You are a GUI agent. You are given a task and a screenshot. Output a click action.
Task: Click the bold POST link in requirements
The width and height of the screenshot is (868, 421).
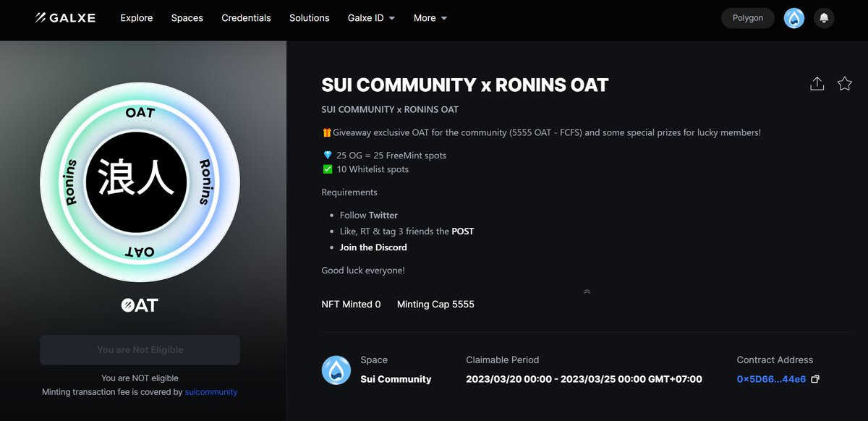point(464,231)
